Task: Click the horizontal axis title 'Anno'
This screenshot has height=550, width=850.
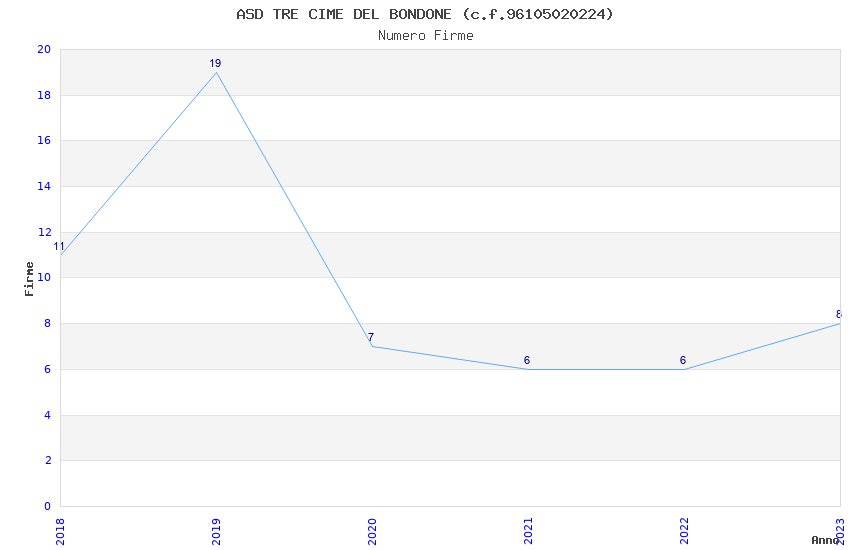Action: click(x=825, y=540)
